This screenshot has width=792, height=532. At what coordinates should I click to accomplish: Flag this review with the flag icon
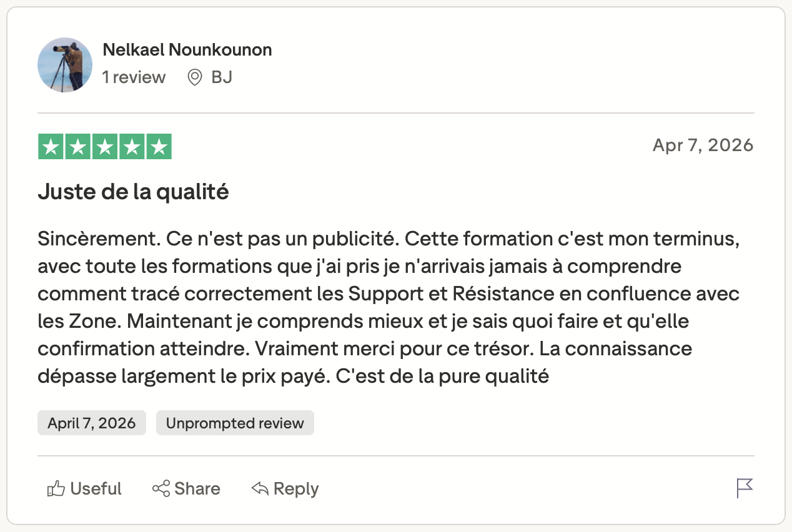(745, 488)
